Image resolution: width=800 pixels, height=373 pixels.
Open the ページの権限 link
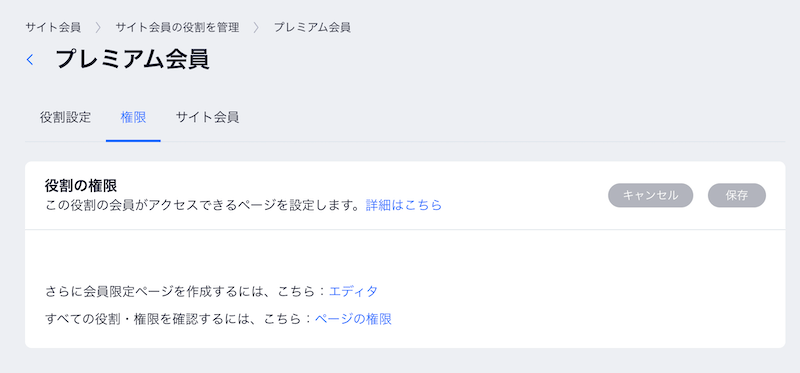coord(353,319)
